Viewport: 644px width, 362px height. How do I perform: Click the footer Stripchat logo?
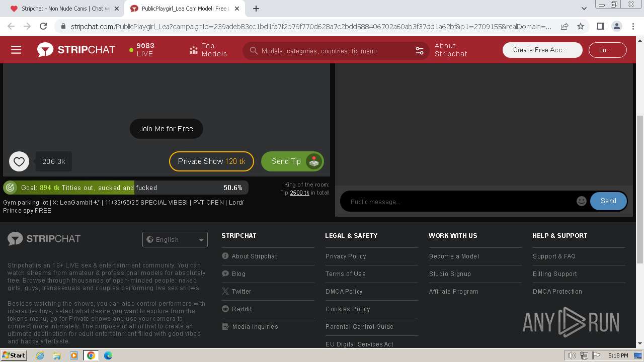tap(44, 239)
